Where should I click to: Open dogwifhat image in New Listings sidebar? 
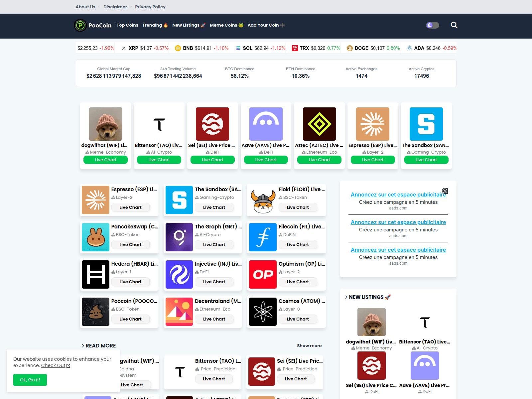[371, 322]
